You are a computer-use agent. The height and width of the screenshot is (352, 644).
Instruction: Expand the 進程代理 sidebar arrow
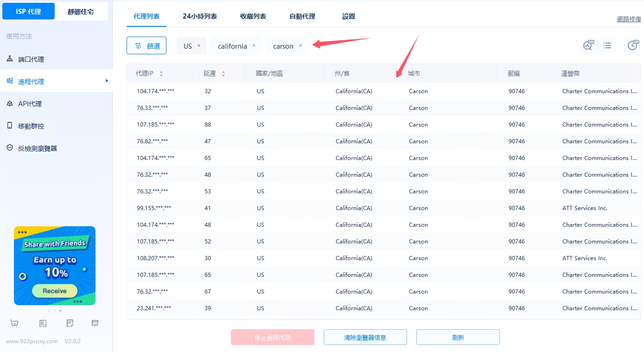[107, 81]
